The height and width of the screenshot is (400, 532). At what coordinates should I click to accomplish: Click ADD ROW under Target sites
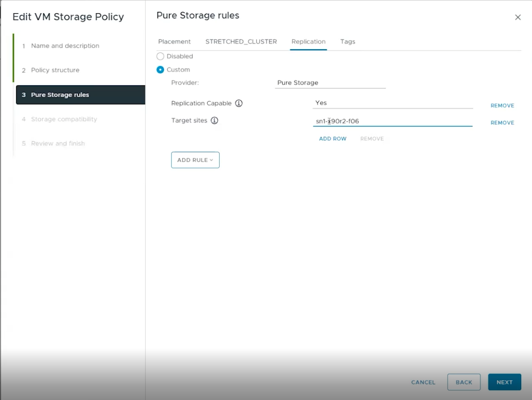(333, 139)
